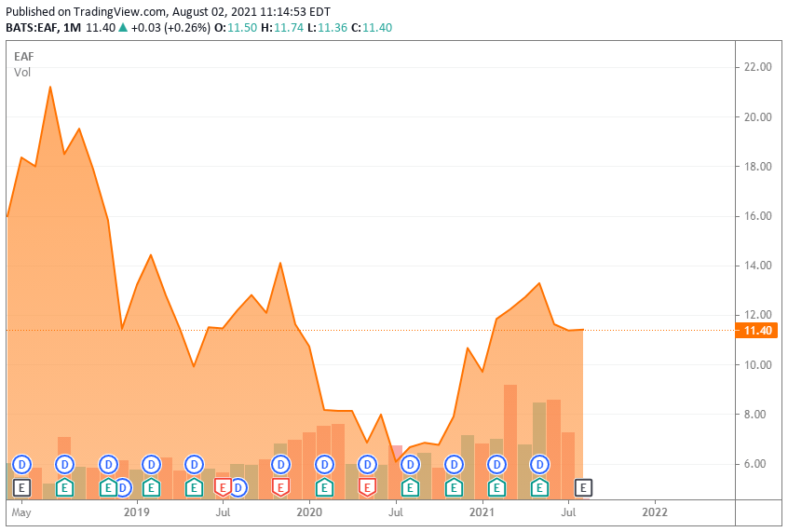The height and width of the screenshot is (532, 788).
Task: Click the red E earnings marker above Jul 2019
Action: (223, 487)
